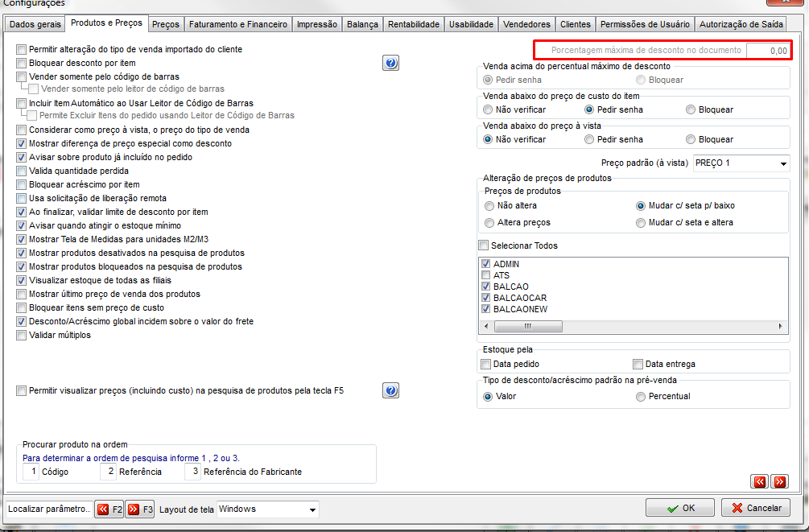Viewport: 809px width, 532px height.
Task: Click red next-page arrow at bottom right
Action: pos(779,481)
